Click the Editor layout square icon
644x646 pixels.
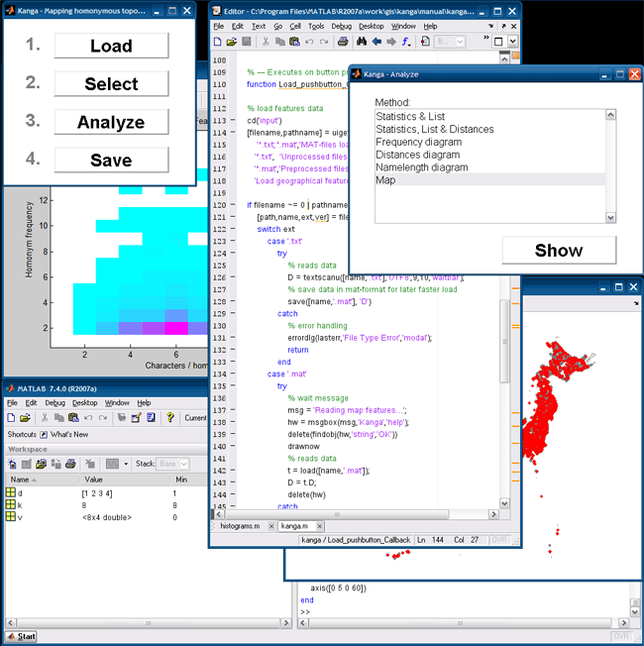pyautogui.click(x=498, y=42)
